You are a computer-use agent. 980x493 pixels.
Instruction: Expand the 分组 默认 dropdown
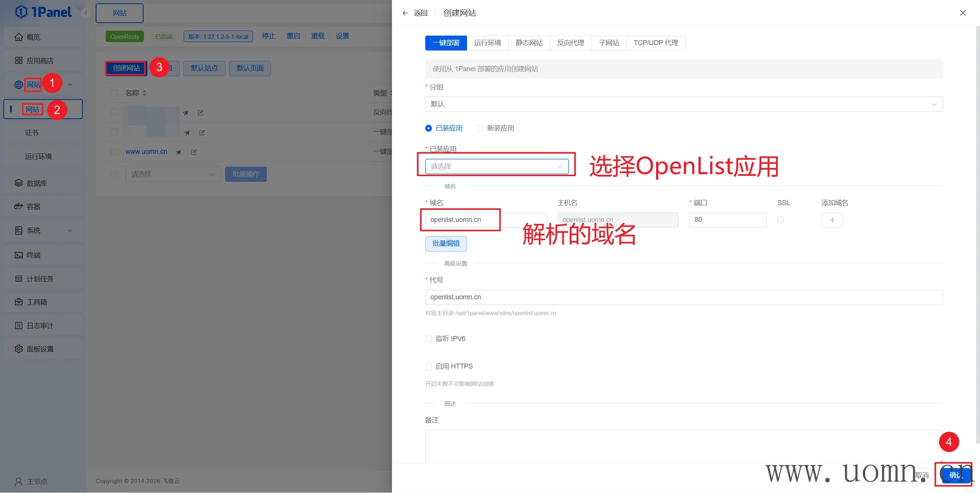click(x=684, y=104)
